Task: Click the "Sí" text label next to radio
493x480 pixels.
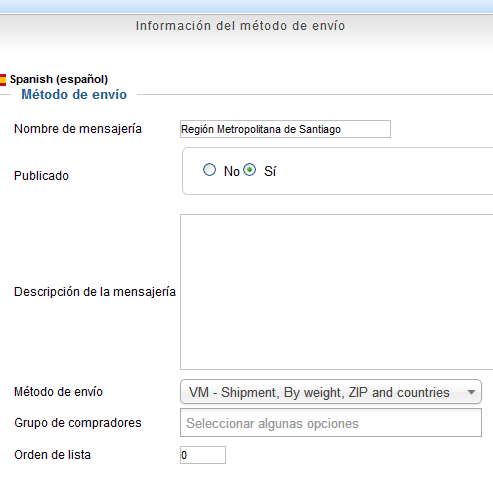Action: pos(270,171)
